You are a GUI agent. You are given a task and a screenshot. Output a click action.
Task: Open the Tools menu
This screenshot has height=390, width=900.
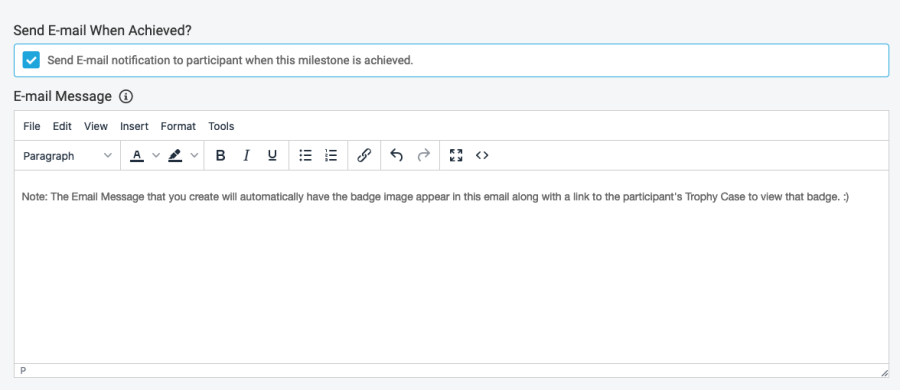pos(221,126)
